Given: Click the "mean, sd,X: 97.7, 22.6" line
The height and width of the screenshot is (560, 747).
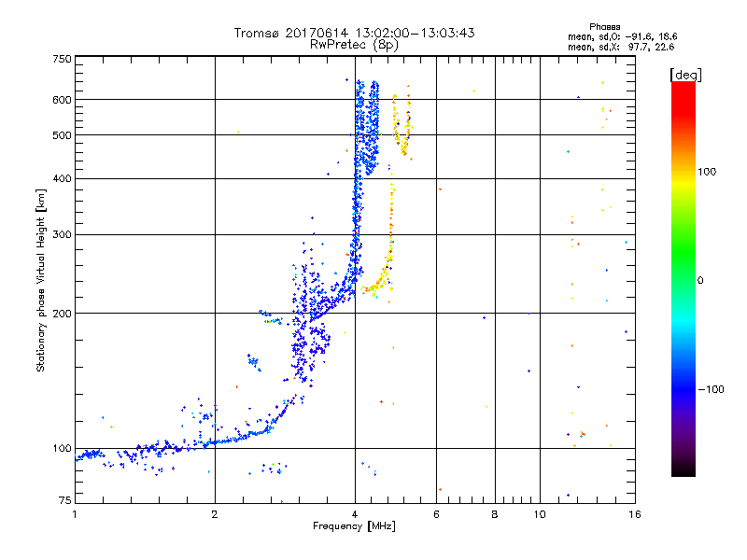Looking at the screenshot, I should point(621,47).
